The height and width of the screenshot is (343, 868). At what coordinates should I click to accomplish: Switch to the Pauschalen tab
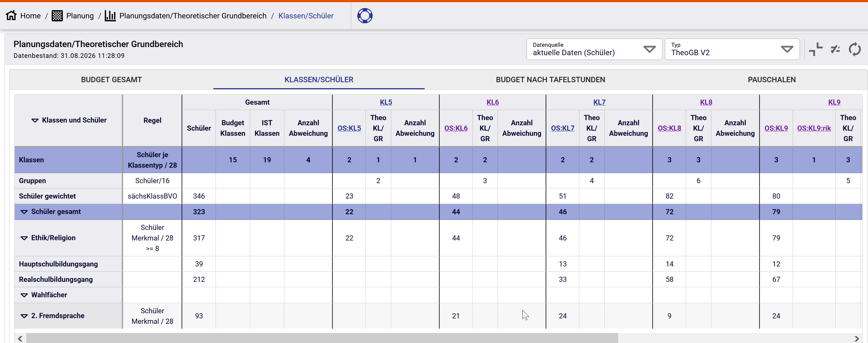coord(772,80)
